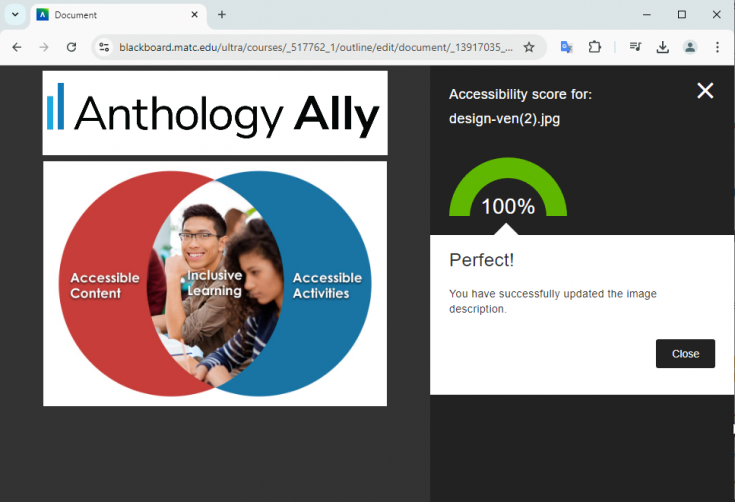Close the Document tab
Image resolution: width=735 pixels, height=502 pixels.
tap(195, 15)
